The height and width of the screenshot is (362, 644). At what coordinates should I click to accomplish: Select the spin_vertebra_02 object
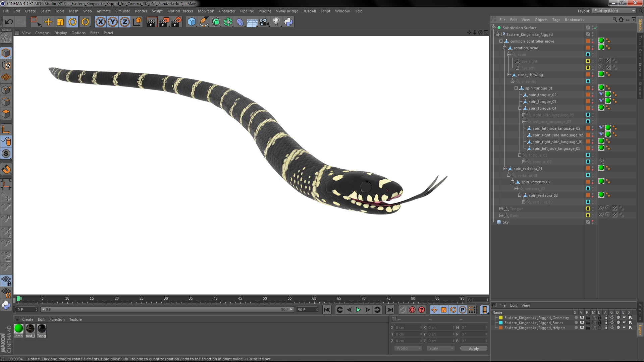coord(536,182)
